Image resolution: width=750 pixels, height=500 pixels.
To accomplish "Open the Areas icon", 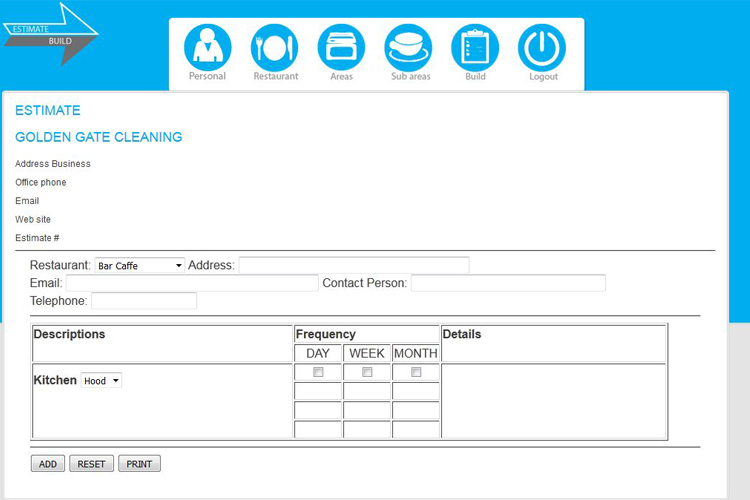I will (x=341, y=48).
